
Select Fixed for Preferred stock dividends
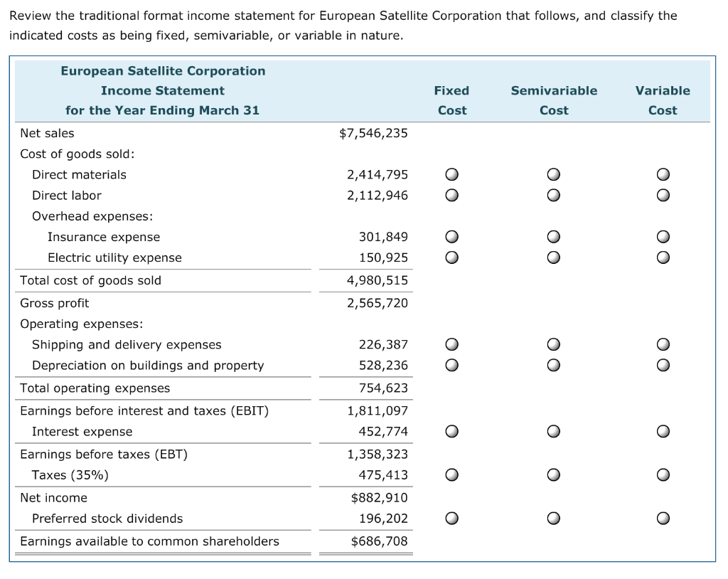point(452,518)
